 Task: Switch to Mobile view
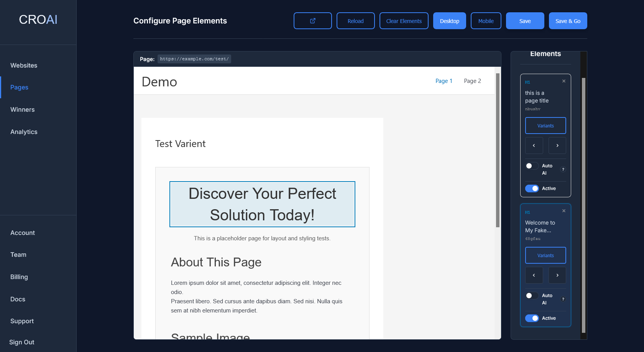(486, 21)
